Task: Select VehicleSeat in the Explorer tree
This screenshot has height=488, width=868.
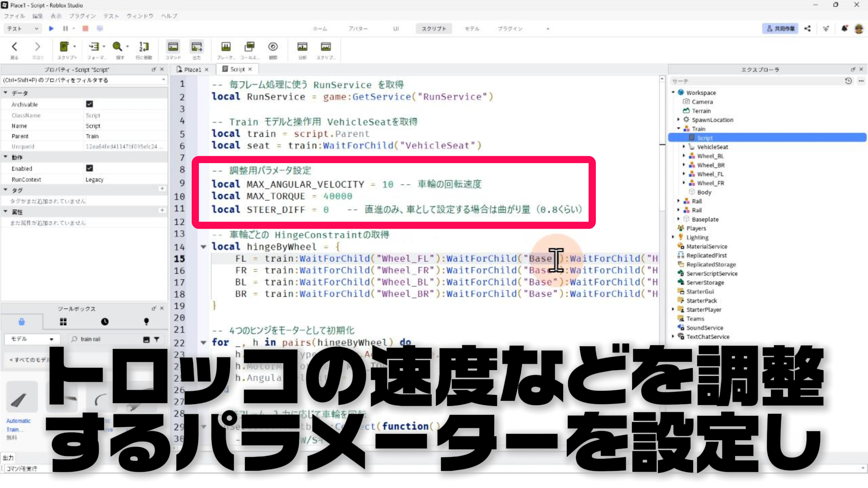Action: [712, 147]
